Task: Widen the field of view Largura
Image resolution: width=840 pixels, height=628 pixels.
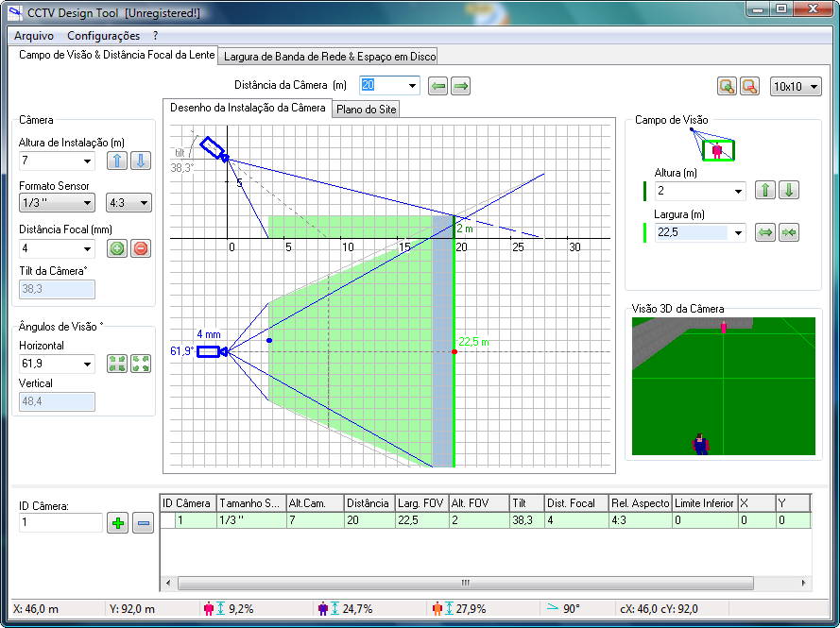Action: tap(766, 232)
